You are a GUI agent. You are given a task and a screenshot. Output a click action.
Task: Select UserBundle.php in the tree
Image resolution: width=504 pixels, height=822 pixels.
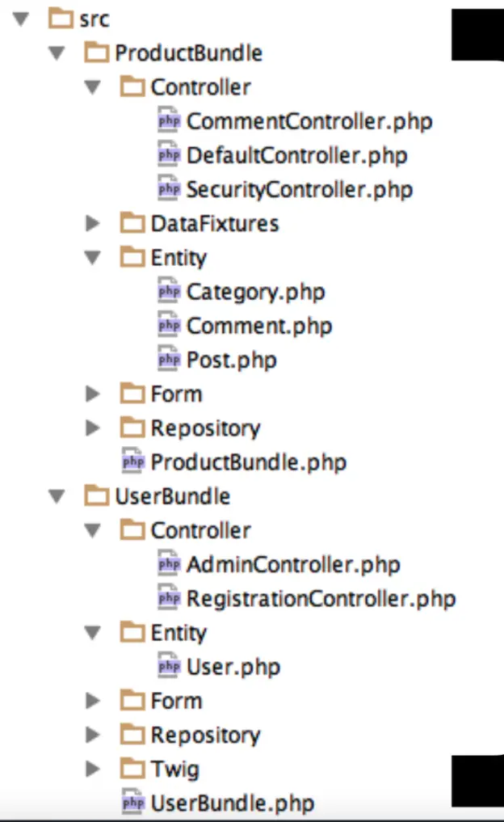[232, 803]
